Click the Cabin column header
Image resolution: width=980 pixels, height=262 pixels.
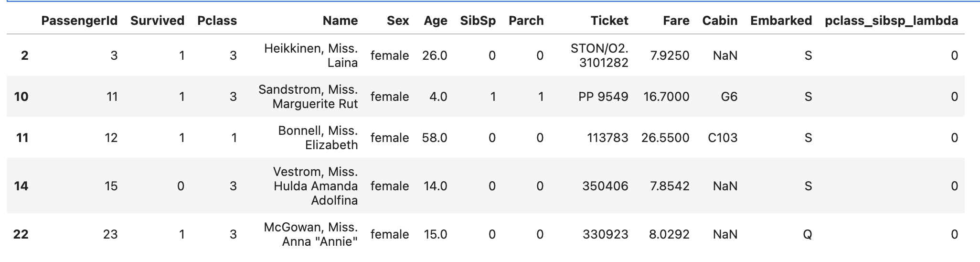point(720,21)
